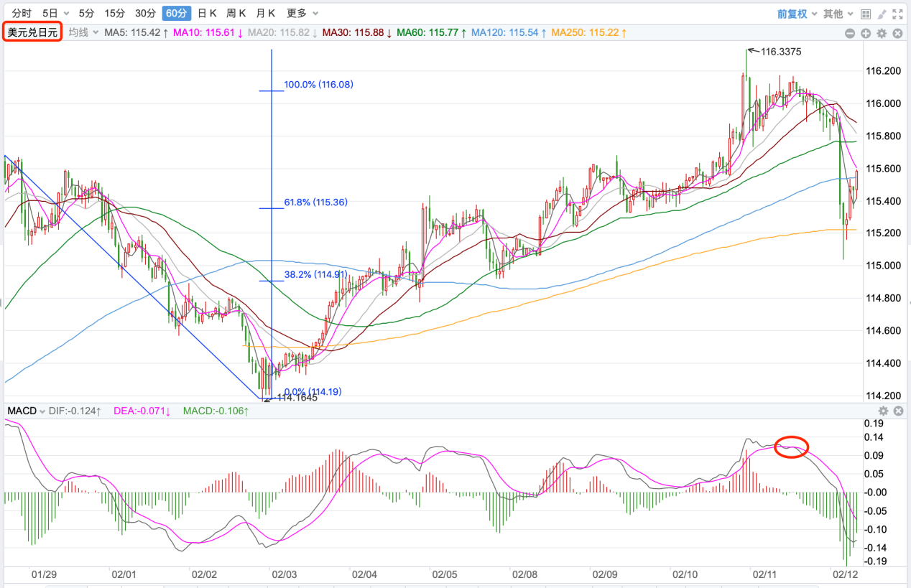The width and height of the screenshot is (911, 588).
Task: Click the 116.200 price axis label
Action: pos(884,71)
